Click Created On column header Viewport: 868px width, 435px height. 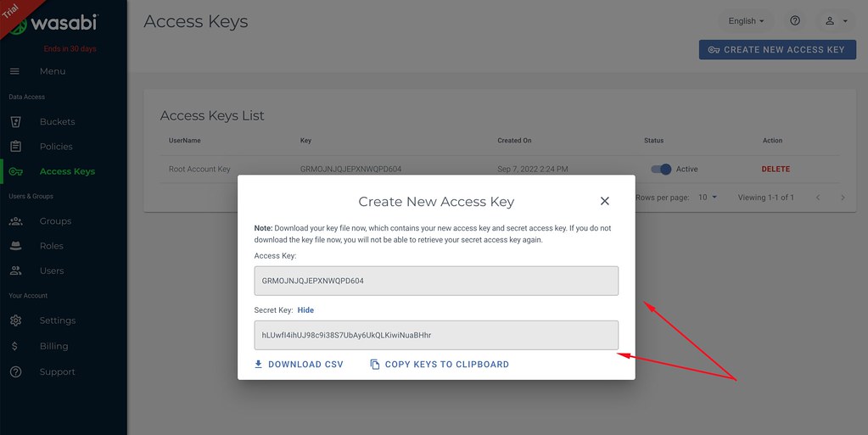[x=514, y=141]
